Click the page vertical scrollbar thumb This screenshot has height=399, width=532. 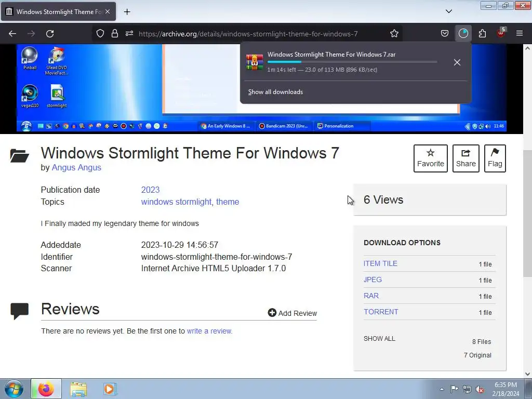[x=527, y=213]
